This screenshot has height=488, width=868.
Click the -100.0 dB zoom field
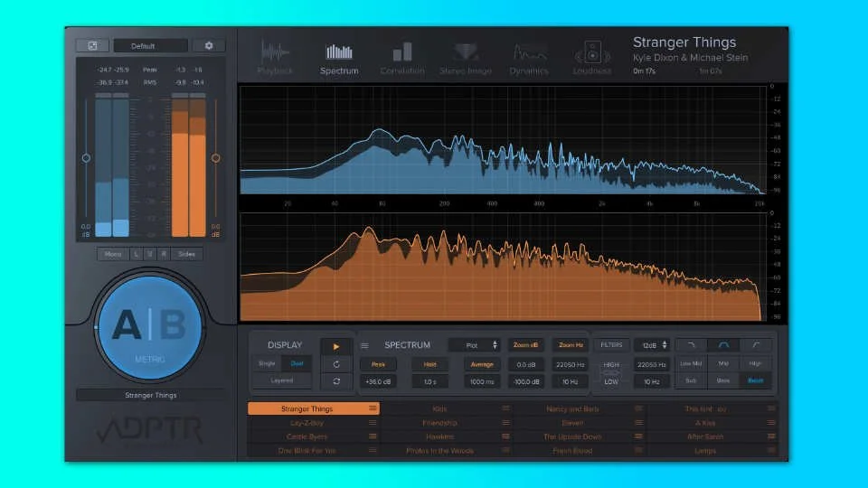[x=526, y=381]
